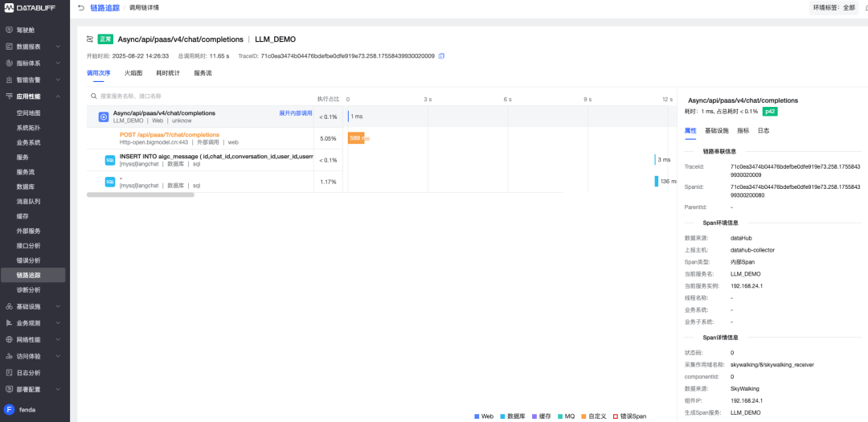Click the DATABUFF logo
Image resolution: width=868 pixels, height=422 pixels.
coord(32,8)
